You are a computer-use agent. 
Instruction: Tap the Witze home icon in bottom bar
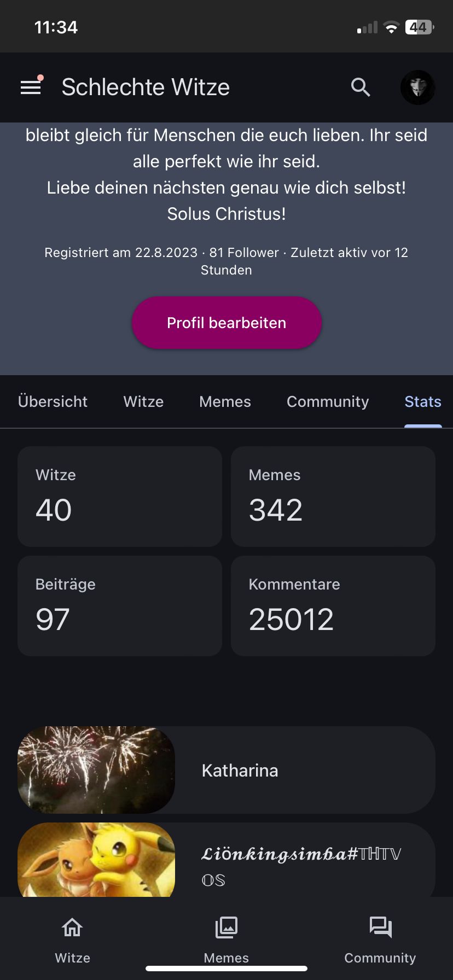72,927
